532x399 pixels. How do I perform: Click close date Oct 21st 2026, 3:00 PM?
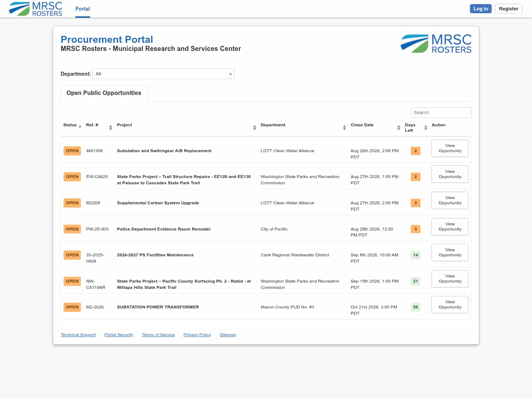point(374,310)
